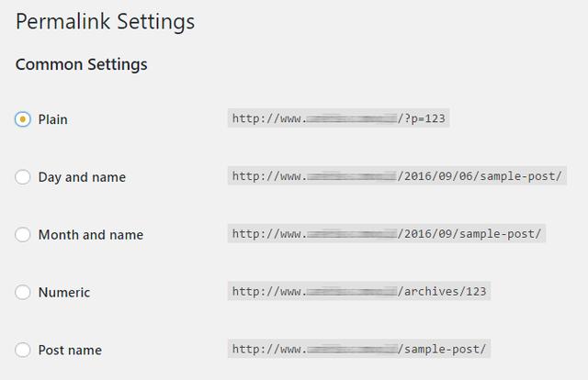This screenshot has height=380, width=588.
Task: Pick the Numeric permalink radio button
Action: (23, 293)
